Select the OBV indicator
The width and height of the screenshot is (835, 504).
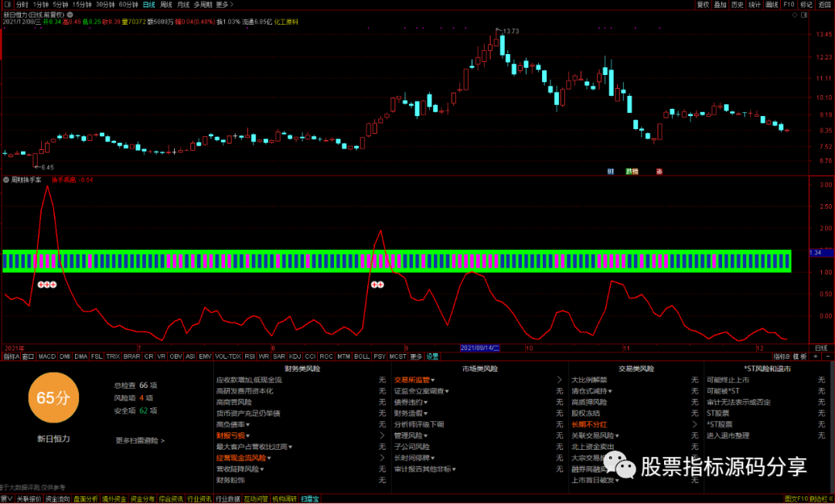176,356
